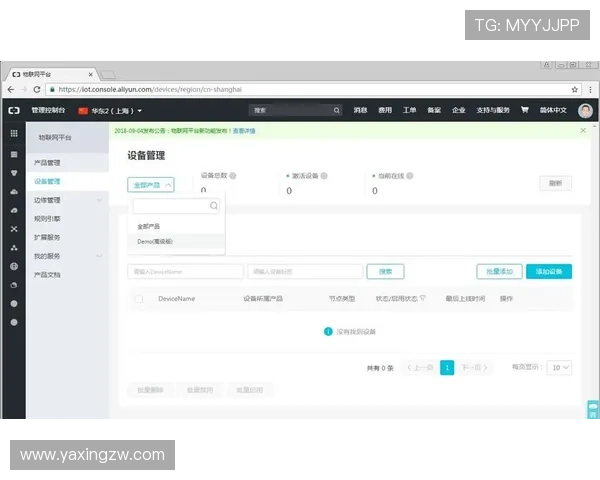Collapse the 全部产品 product dropdown
This screenshot has height=480, width=600.
pyautogui.click(x=151, y=185)
